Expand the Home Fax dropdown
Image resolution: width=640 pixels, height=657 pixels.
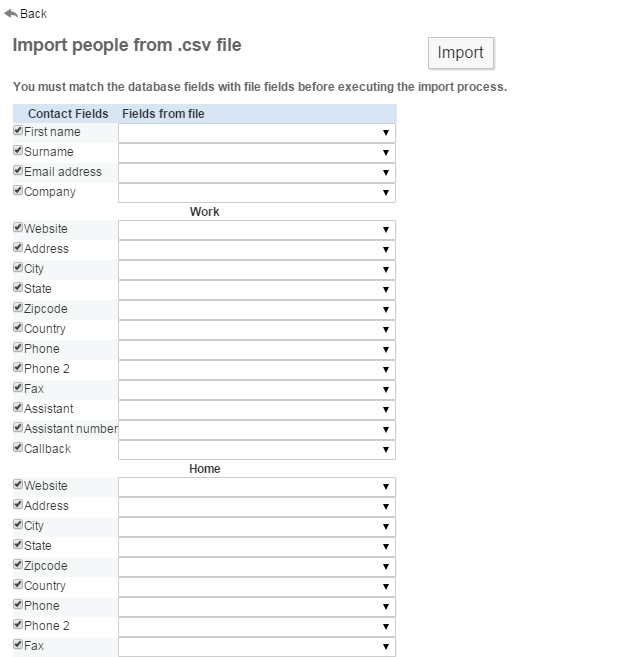257,647
